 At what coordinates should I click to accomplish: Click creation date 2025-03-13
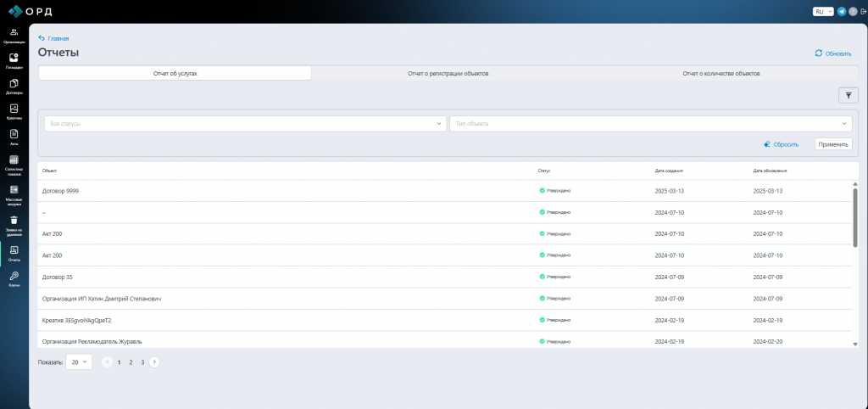[x=670, y=191]
